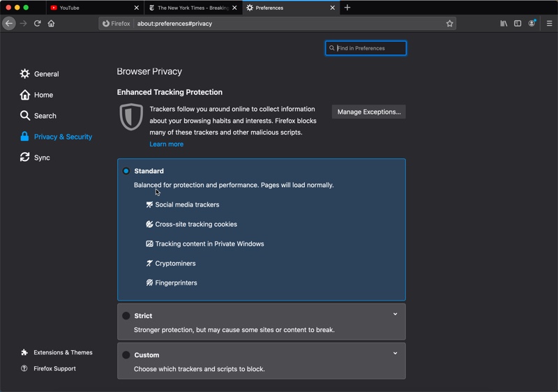Follow the Learn more link
Viewport: 558px width, 392px height.
166,144
